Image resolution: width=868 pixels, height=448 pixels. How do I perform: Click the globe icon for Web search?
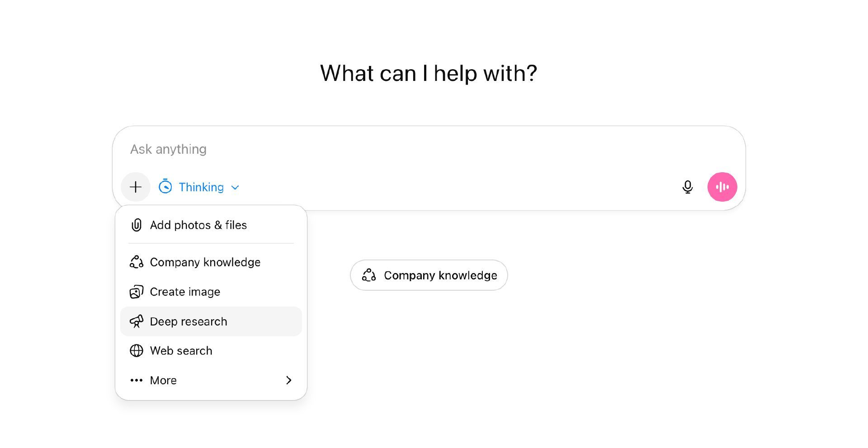coord(137,351)
